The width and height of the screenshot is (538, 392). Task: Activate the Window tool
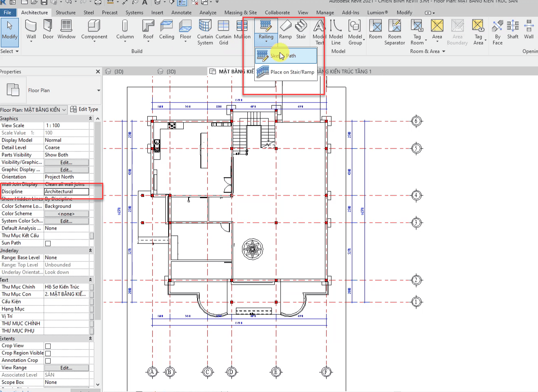click(67, 29)
